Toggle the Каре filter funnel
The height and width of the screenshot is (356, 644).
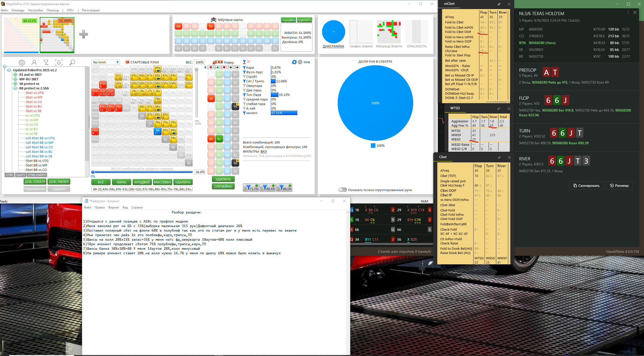point(244,67)
